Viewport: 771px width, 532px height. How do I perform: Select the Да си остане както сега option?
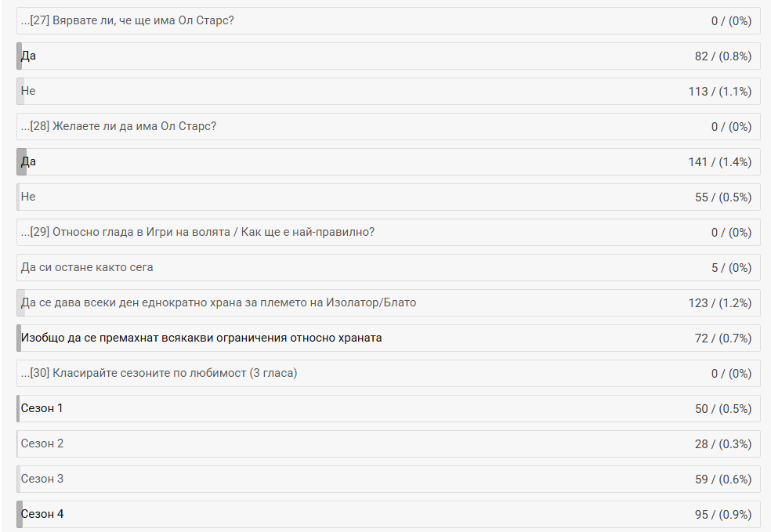[87, 267]
